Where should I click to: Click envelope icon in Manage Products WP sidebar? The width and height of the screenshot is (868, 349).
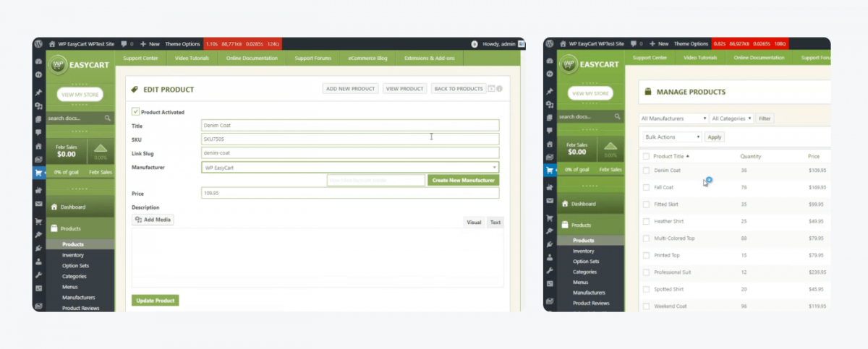[x=550, y=201]
